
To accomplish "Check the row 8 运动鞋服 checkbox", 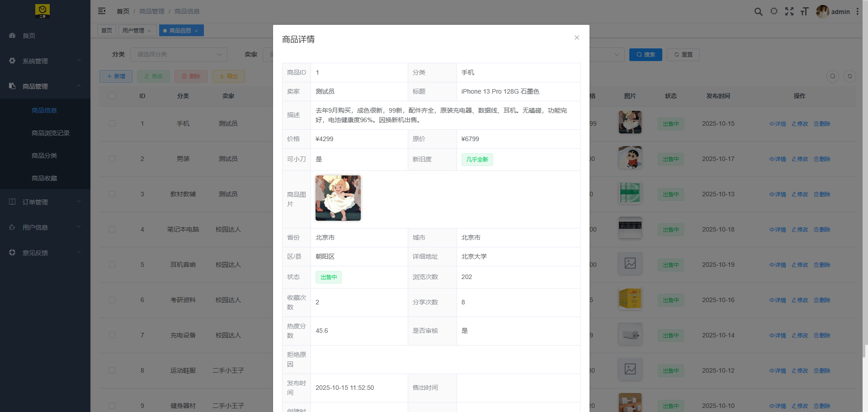I will pyautogui.click(x=112, y=370).
